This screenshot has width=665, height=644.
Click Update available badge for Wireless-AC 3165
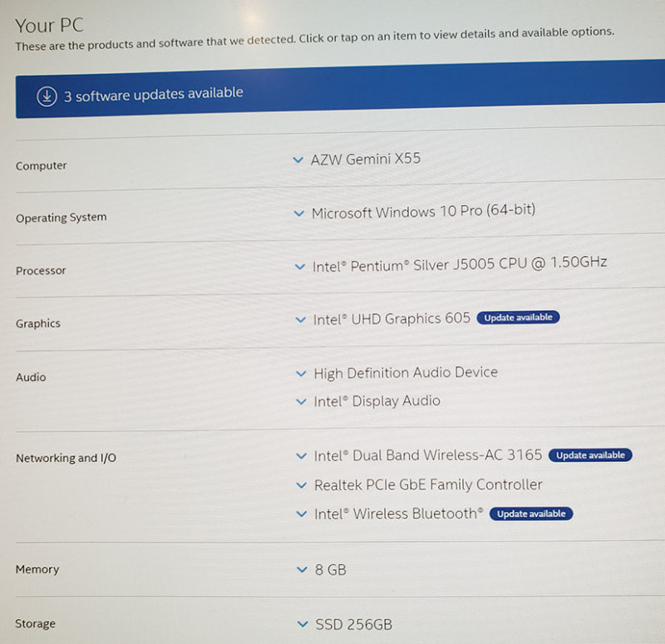[x=590, y=455]
